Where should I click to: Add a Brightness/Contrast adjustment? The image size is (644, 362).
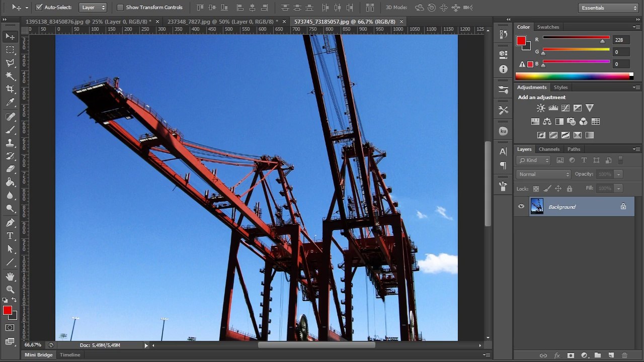(x=541, y=108)
